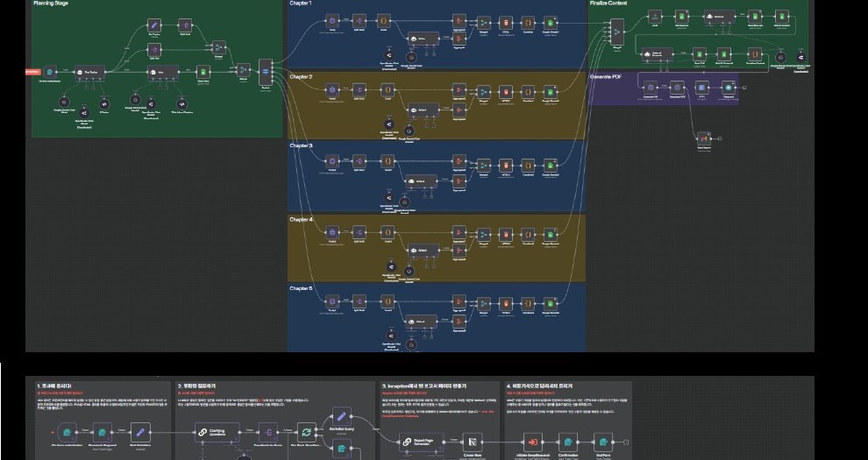Select the Merge node in Chapter 3
The image size is (868, 460).
pyautogui.click(x=484, y=166)
